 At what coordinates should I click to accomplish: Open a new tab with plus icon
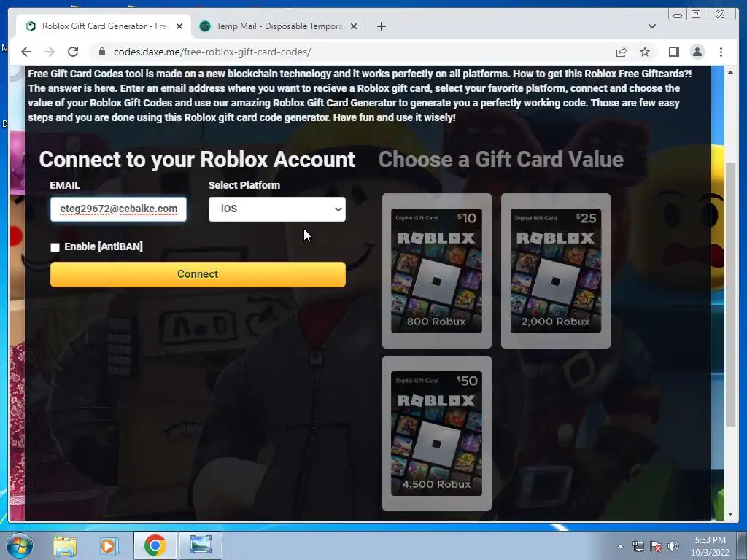[381, 26]
